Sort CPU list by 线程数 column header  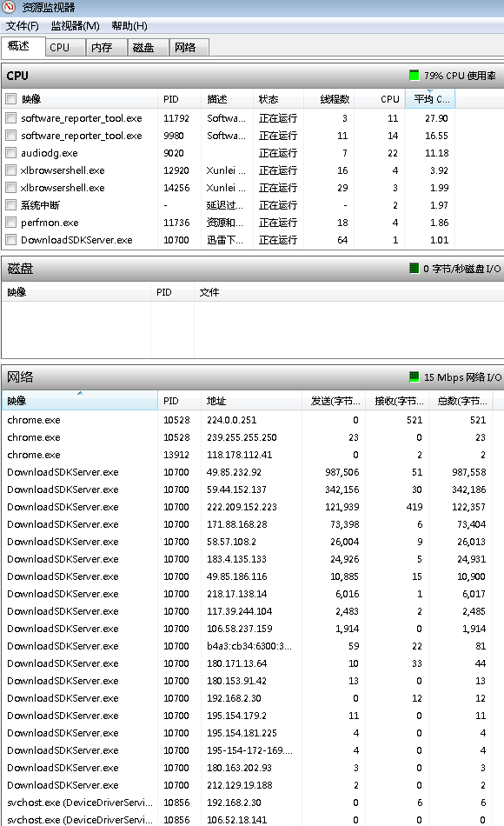[x=329, y=99]
